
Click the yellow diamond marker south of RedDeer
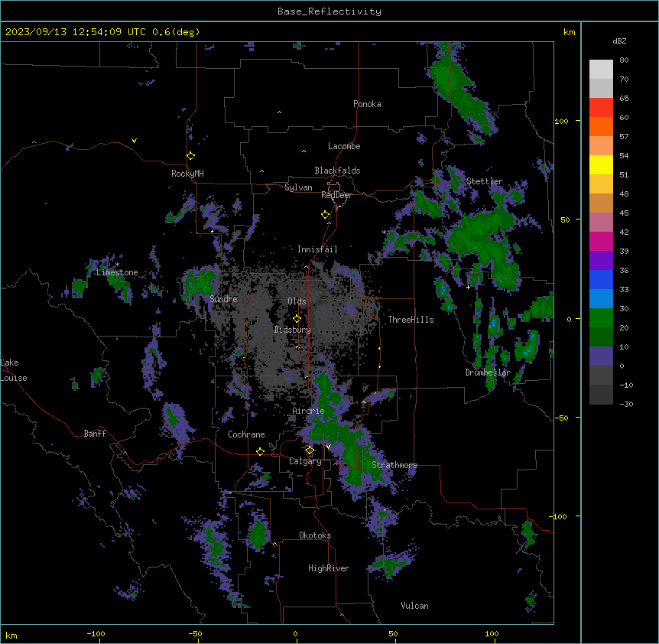pos(326,215)
